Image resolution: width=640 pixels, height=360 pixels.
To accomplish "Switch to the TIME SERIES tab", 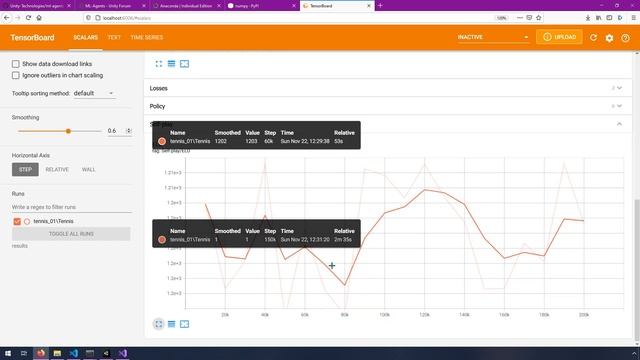I will pos(147,38).
